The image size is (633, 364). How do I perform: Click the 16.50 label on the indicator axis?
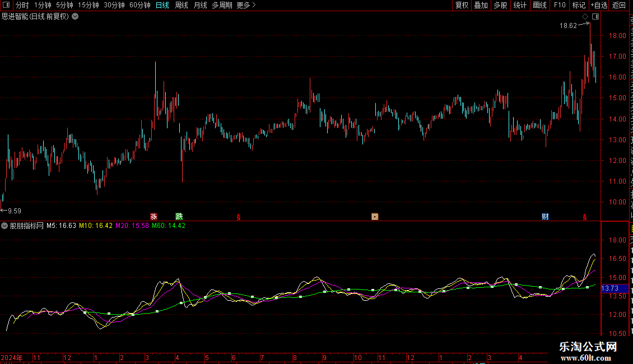(x=617, y=259)
